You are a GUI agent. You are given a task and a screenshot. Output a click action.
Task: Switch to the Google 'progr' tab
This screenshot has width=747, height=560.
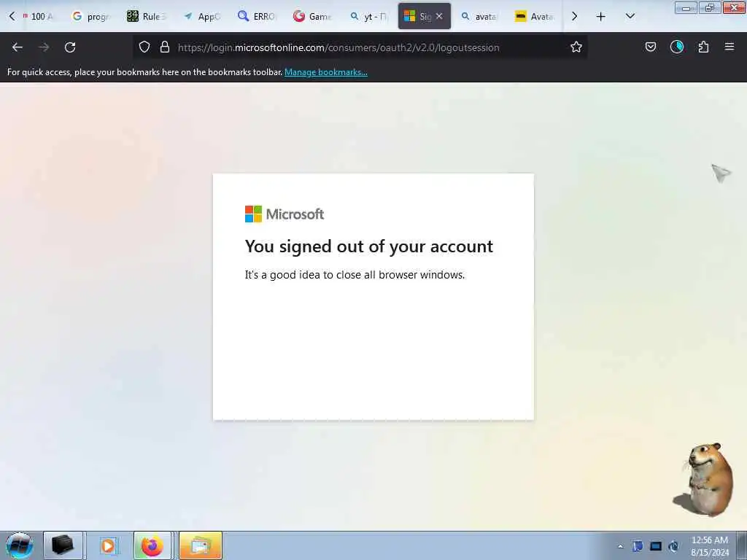click(90, 16)
